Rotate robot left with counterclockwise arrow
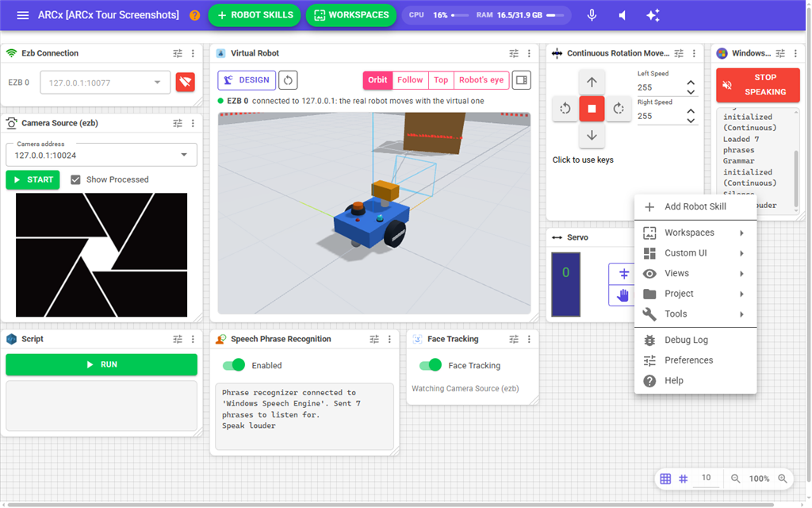 (565, 109)
